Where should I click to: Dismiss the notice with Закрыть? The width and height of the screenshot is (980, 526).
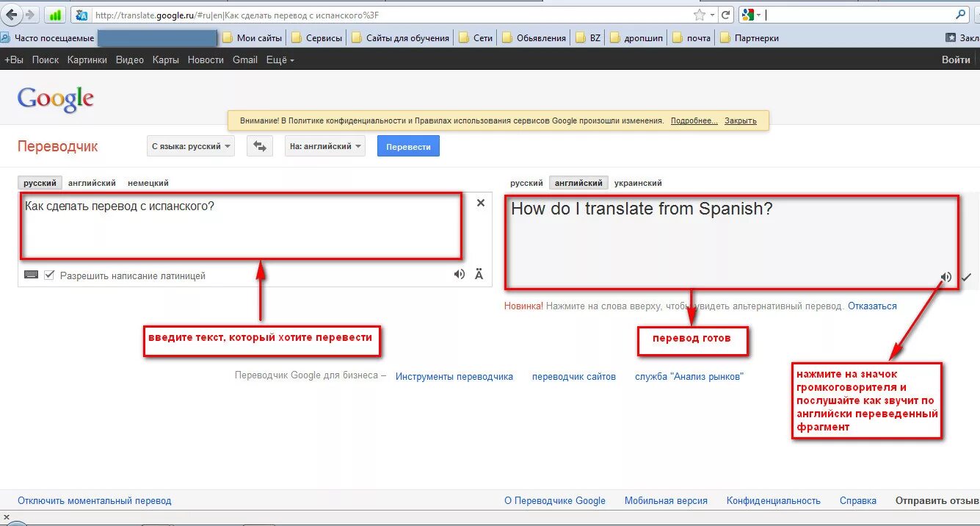click(741, 120)
